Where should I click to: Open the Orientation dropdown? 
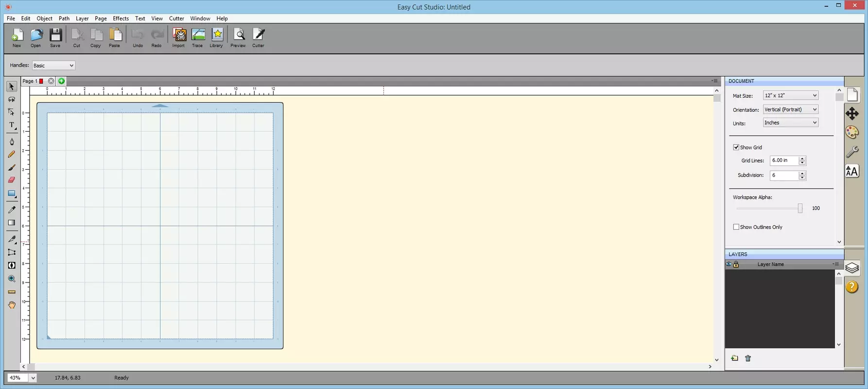[791, 109]
